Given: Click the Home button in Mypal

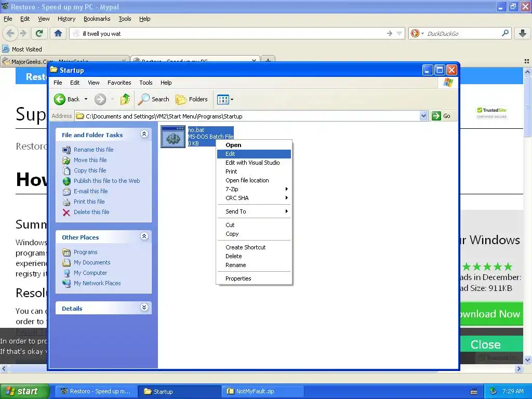Looking at the screenshot, I should coord(58,33).
